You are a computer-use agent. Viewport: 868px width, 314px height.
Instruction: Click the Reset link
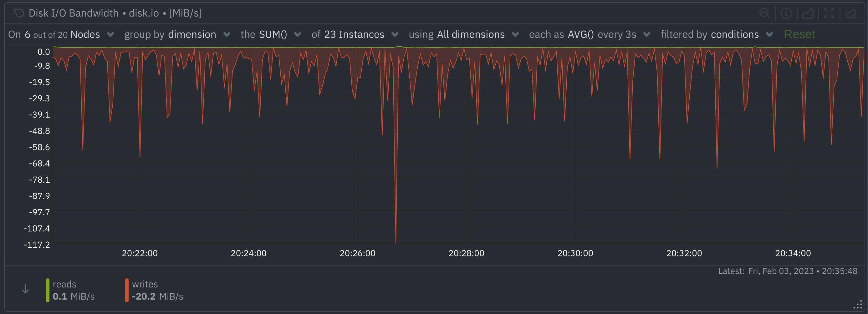799,34
